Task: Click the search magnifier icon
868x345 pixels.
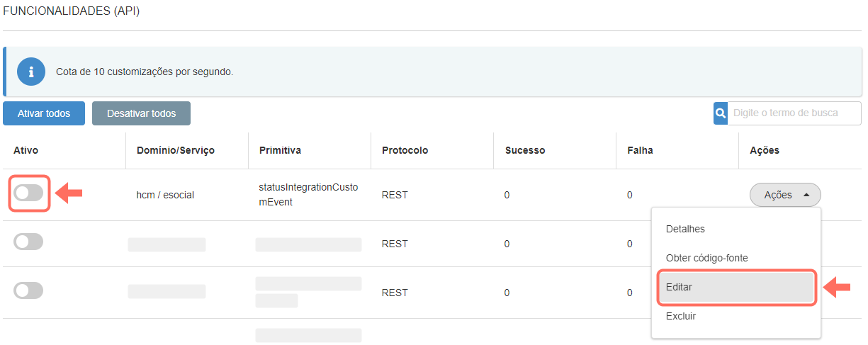Action: (x=721, y=113)
